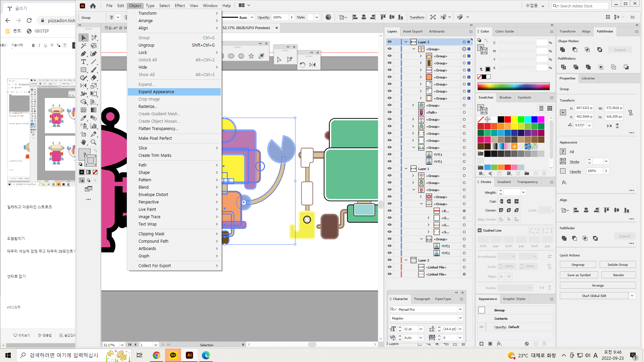Screen dimensions: 644x362
Task: Click the Cyan (C) slider track
Action: [x=516, y=43]
